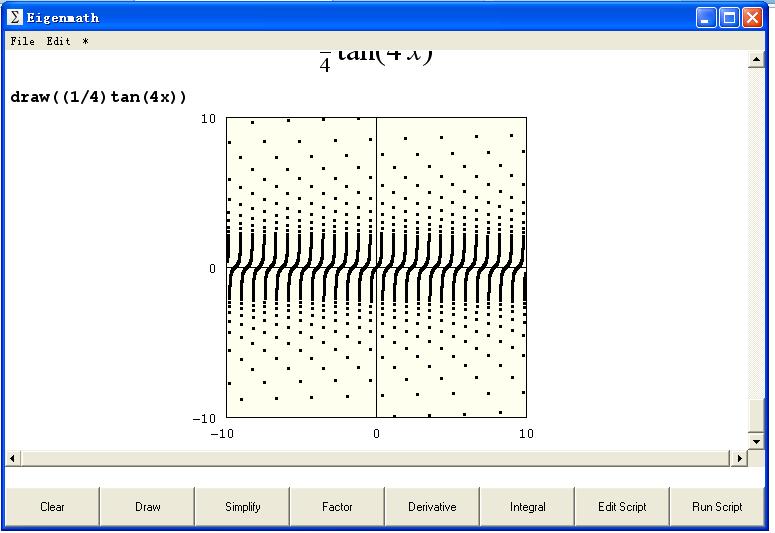
Task: Open the Edit menu
Action: coord(58,42)
